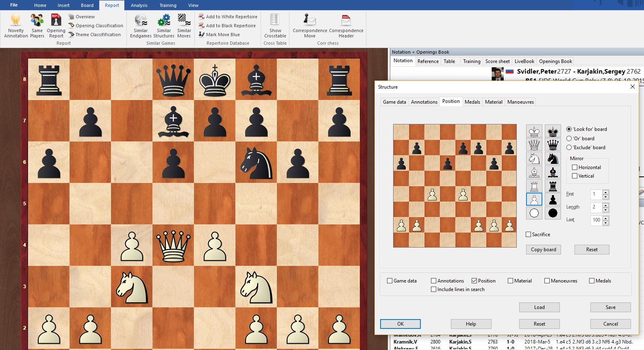Launch Similar Structures search
The height and width of the screenshot is (350, 644).
[164, 26]
